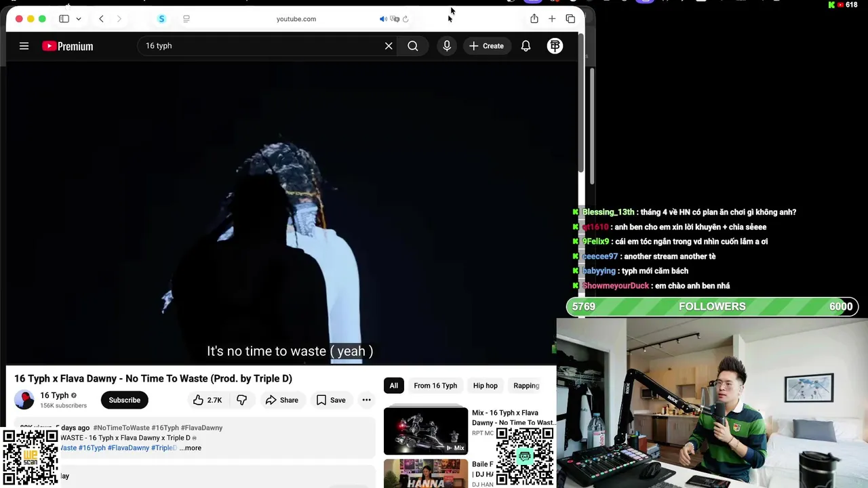Open the 16 Typh channel name link

[54, 395]
